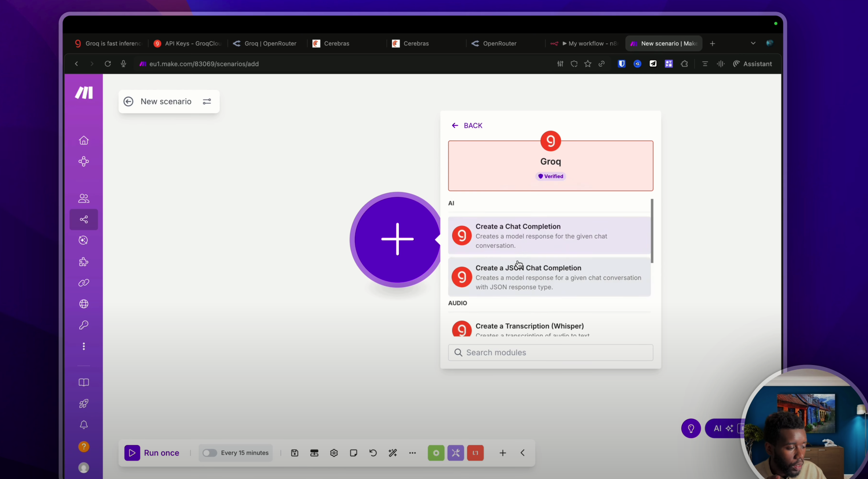The image size is (868, 479).
Task: Open the extensions puzzle icon in browser
Action: pyautogui.click(x=684, y=64)
